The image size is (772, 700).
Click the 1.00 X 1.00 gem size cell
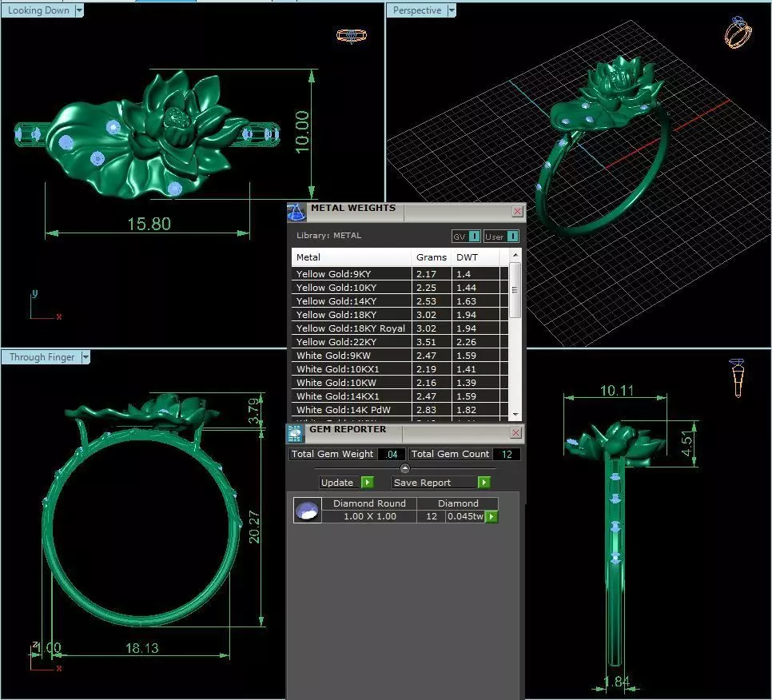click(369, 516)
